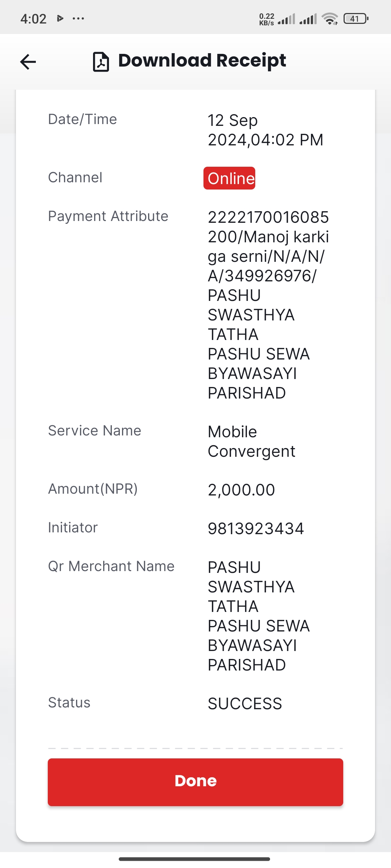This screenshot has width=391, height=868.
Task: Tap the media play status icon
Action: click(60, 18)
